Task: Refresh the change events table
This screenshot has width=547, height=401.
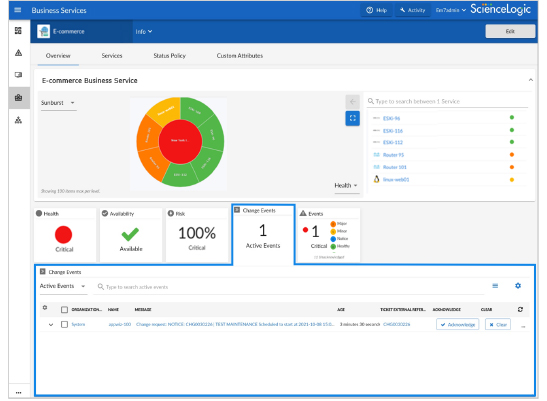Action: point(520,309)
